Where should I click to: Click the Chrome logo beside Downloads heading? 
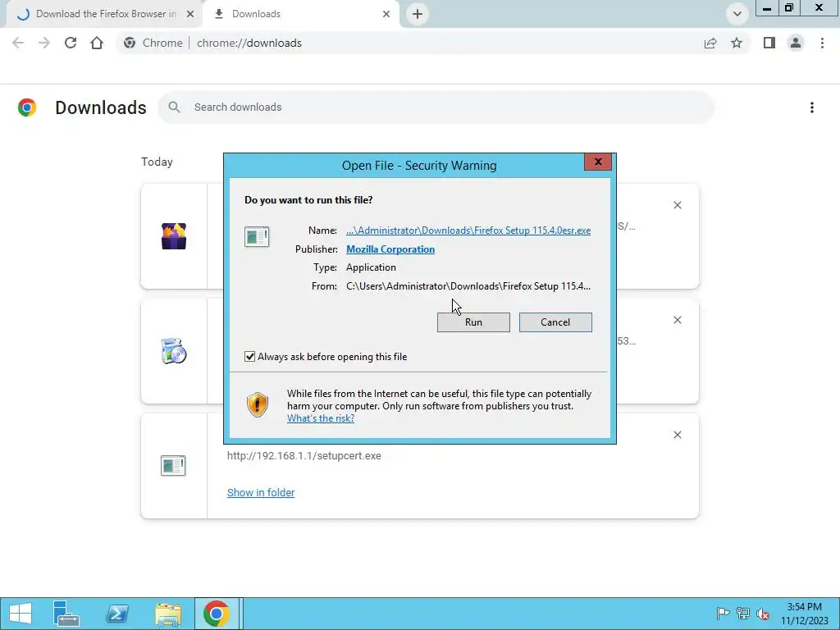(x=27, y=107)
